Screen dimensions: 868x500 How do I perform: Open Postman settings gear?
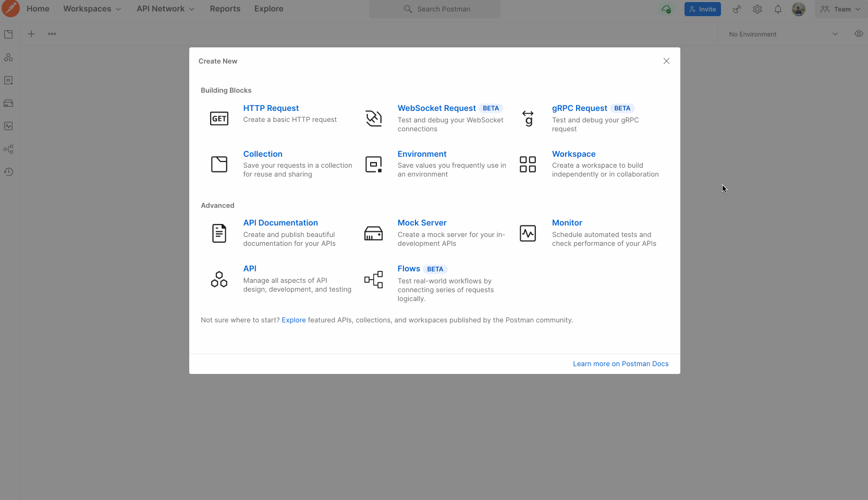[757, 9]
